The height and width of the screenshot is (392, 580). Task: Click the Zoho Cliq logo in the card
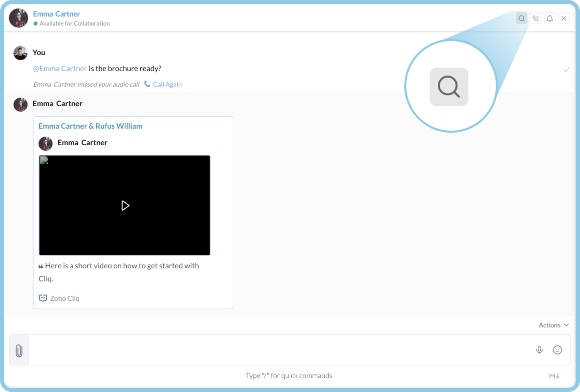tap(43, 298)
